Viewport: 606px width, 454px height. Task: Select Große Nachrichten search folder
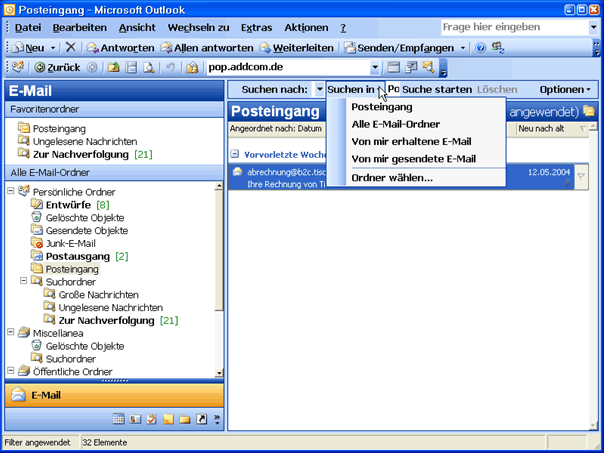[x=99, y=295]
